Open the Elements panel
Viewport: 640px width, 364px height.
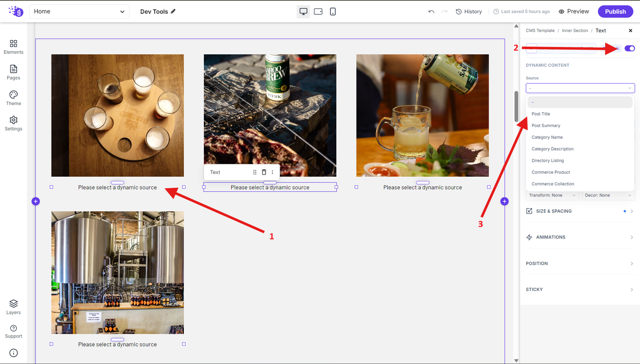13,47
